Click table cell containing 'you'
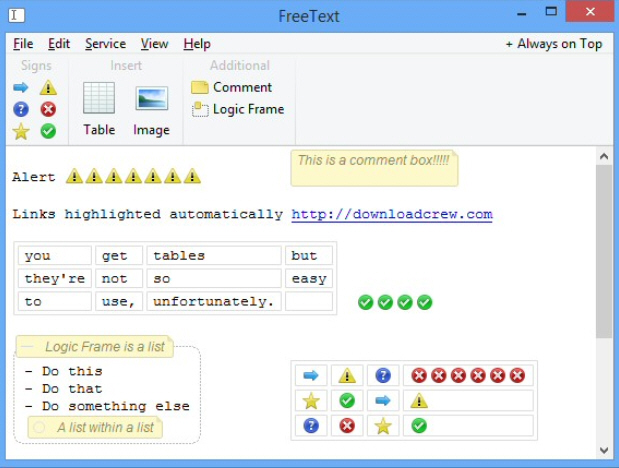 coord(54,256)
